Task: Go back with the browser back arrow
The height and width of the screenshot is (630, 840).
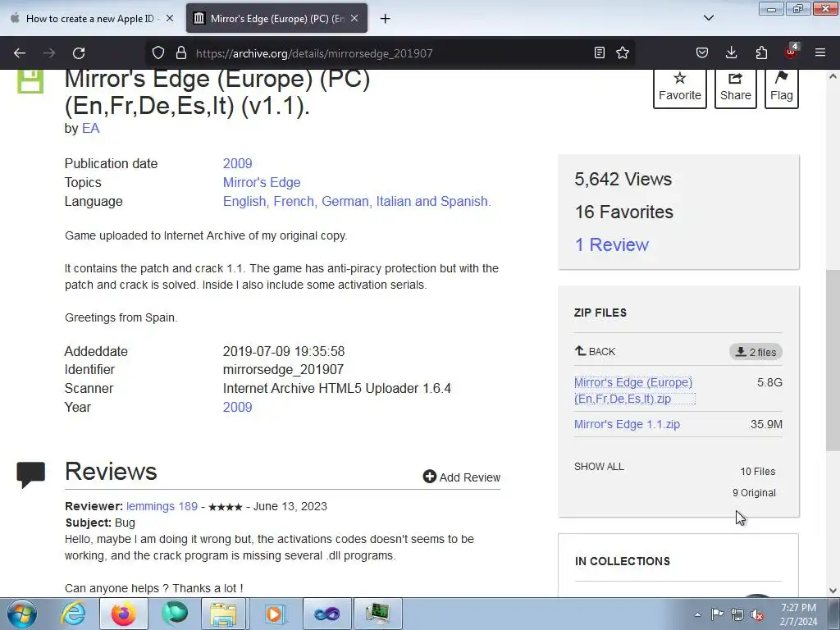Action: coord(20,53)
